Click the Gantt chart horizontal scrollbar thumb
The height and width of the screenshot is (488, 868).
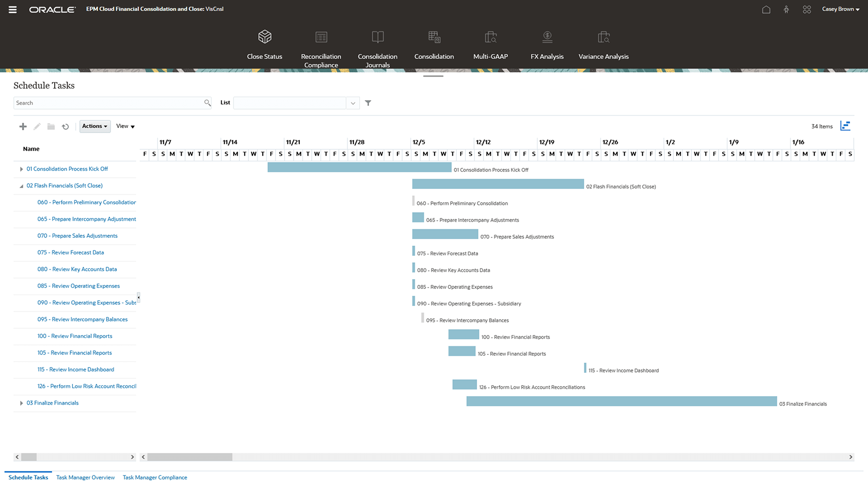tap(190, 457)
